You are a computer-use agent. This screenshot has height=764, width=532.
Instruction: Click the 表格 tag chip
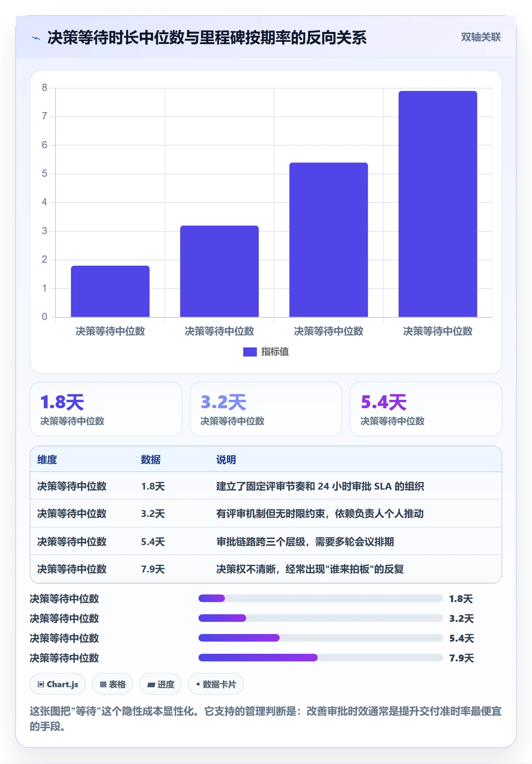pos(112,684)
